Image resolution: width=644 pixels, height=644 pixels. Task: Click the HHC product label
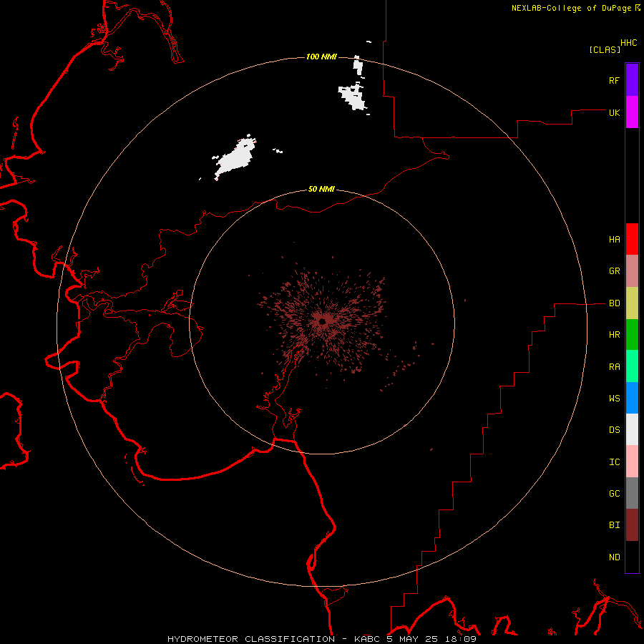[x=629, y=43]
